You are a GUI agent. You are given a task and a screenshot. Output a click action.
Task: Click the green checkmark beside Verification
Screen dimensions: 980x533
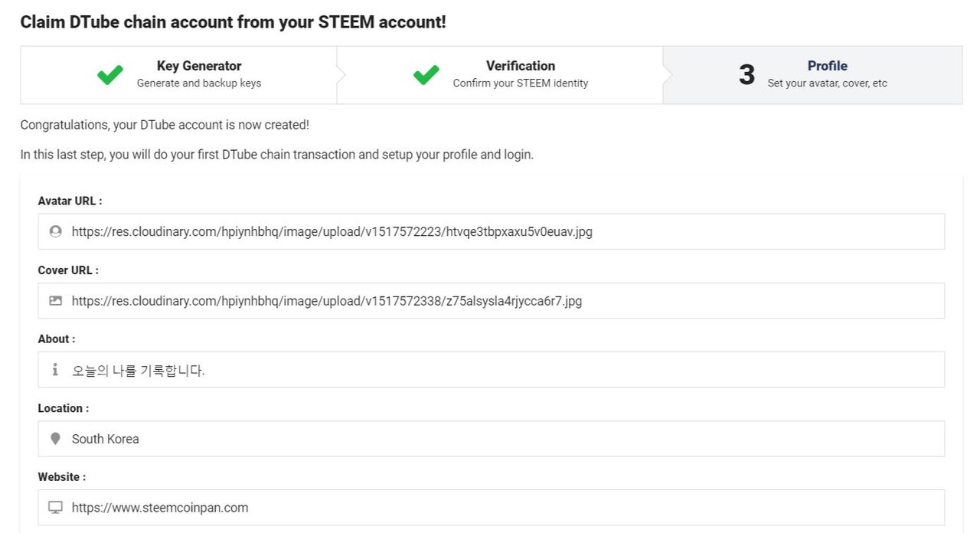(426, 74)
